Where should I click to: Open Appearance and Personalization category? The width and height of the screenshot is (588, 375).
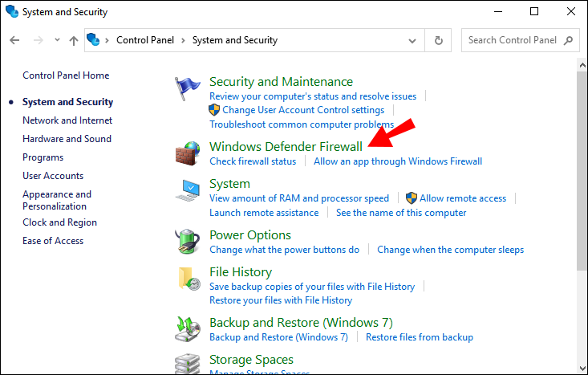[57, 200]
